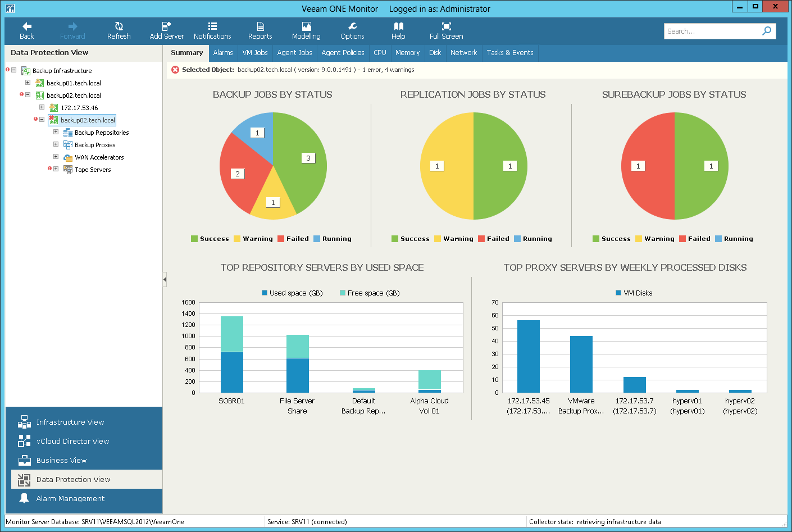Click the 172.17.53.46 server icon in tree
792x532 pixels.
tap(54, 108)
